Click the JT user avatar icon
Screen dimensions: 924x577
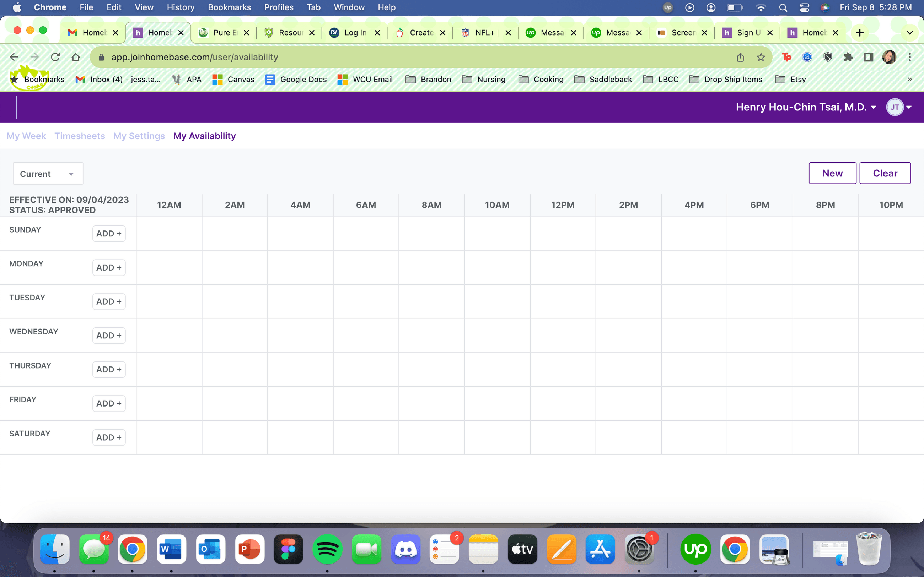tap(895, 107)
